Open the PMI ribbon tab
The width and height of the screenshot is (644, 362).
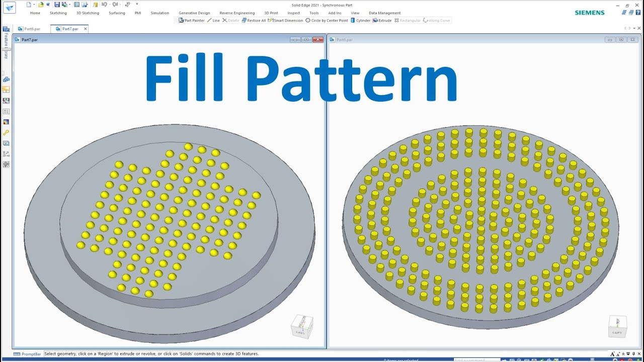click(138, 13)
